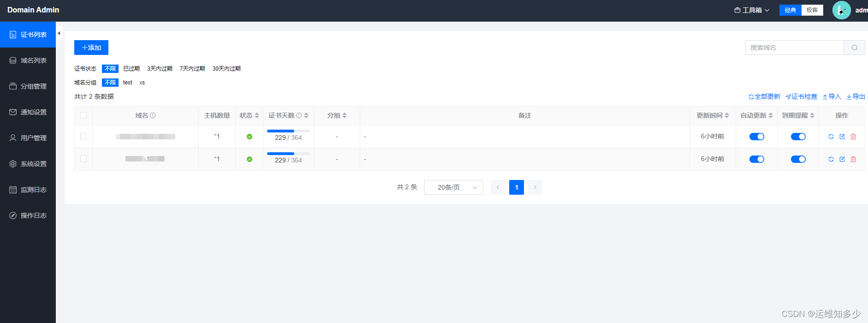Sort table by 证书天数 arrows
Image resolution: width=868 pixels, height=323 pixels.
pos(306,115)
